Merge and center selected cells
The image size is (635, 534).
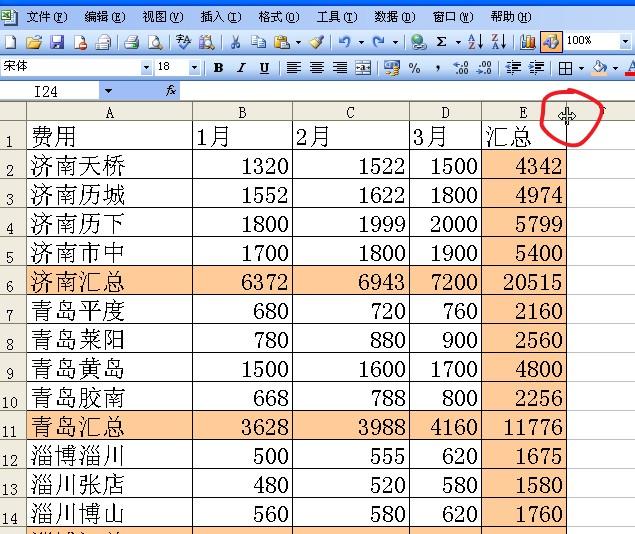[x=363, y=68]
